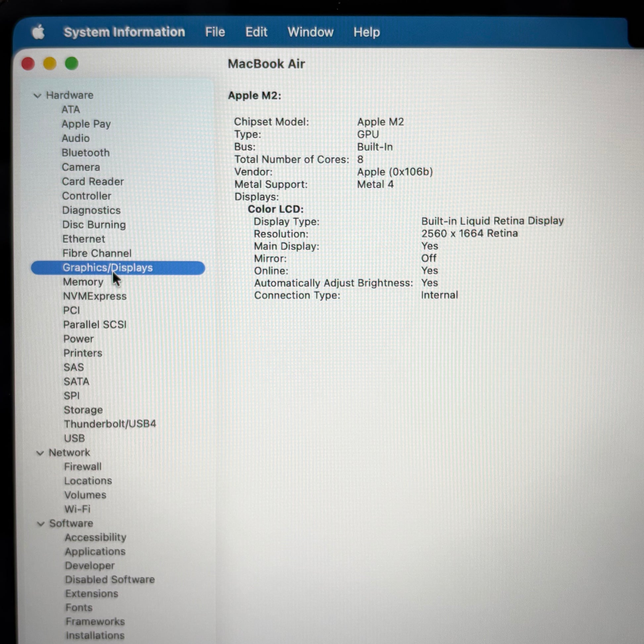Select Memory in the sidebar
Image resolution: width=644 pixels, height=644 pixels.
pyautogui.click(x=83, y=282)
